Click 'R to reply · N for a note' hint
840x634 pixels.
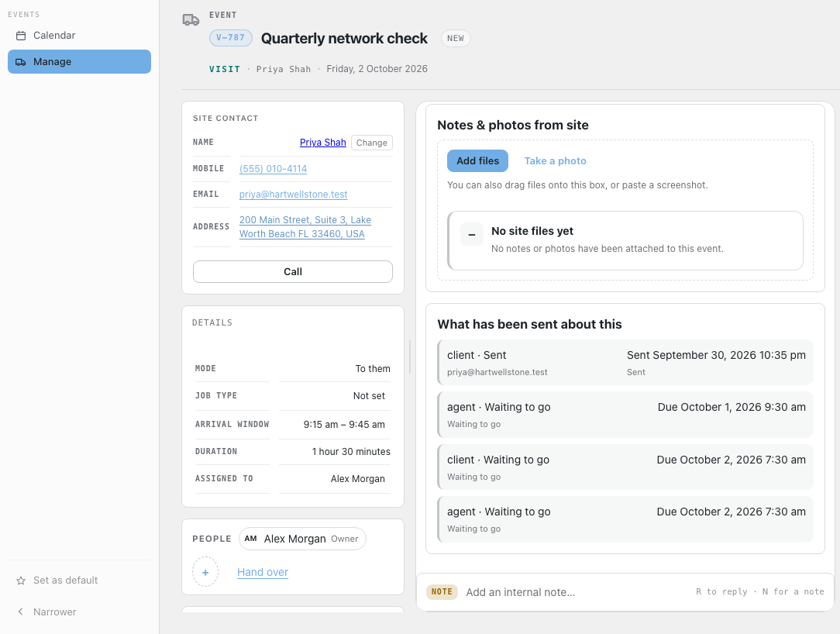(x=759, y=591)
